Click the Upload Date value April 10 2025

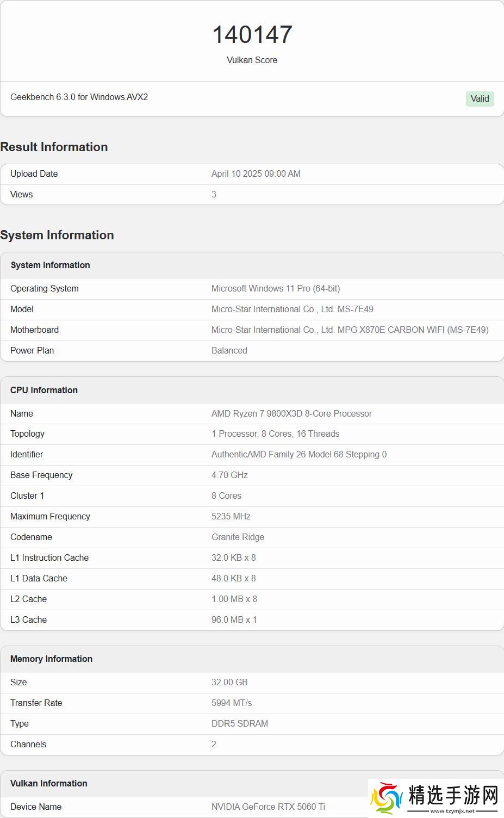pos(256,173)
